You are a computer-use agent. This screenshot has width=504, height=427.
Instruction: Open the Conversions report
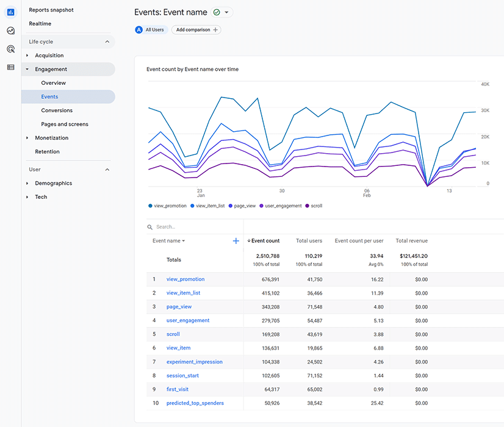(x=57, y=110)
